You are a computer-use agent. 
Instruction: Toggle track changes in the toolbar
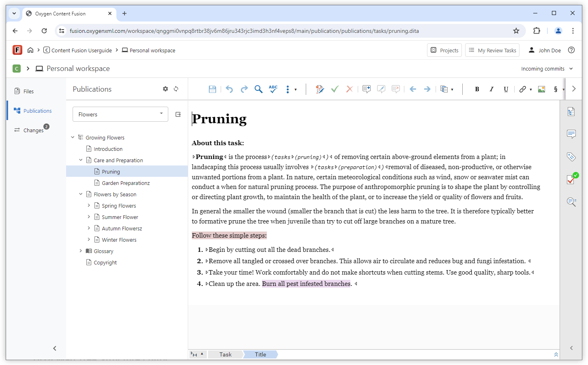(320, 89)
